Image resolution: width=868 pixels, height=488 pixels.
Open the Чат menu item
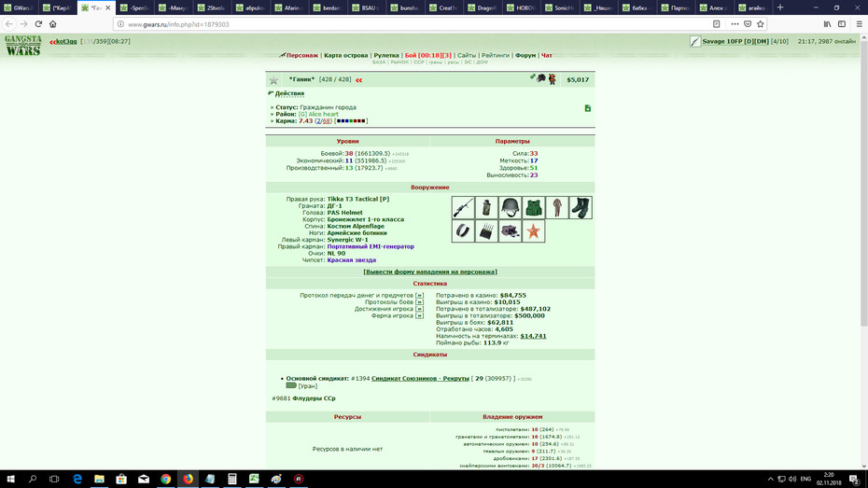click(546, 55)
